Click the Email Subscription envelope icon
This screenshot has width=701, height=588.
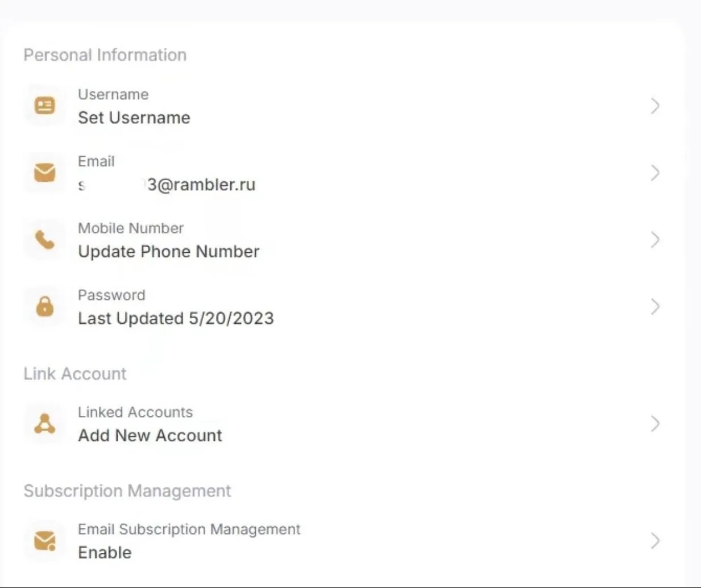click(x=44, y=541)
